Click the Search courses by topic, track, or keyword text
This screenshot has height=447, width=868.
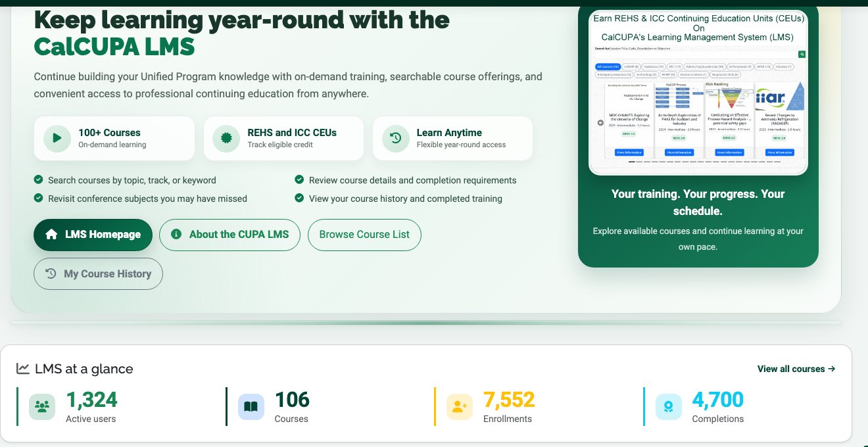pyautogui.click(x=132, y=180)
